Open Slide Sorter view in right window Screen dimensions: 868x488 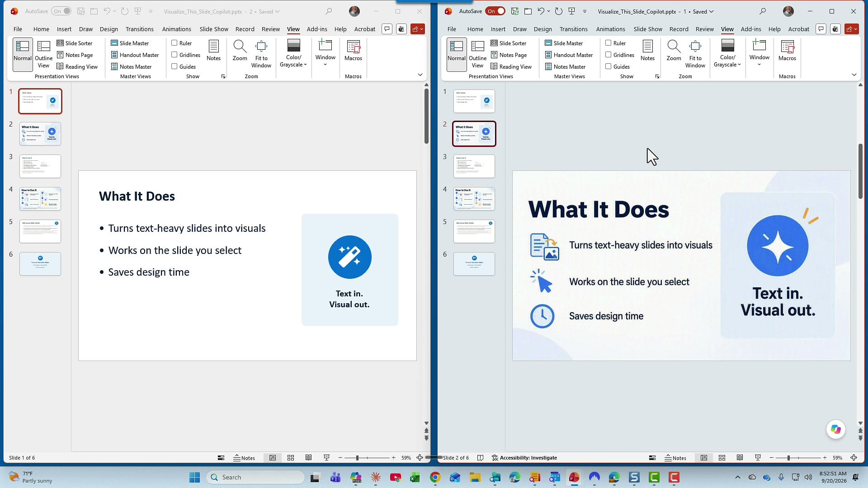point(508,43)
